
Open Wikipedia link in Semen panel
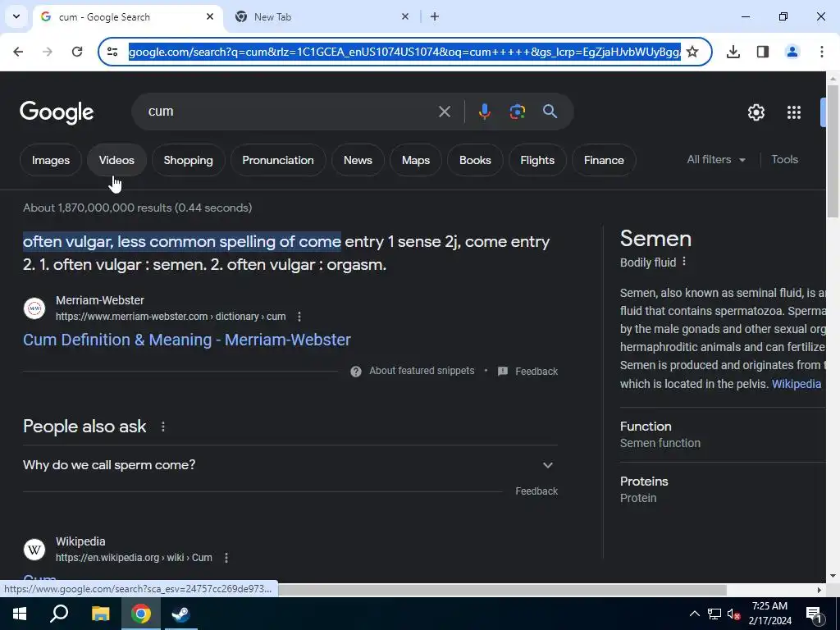pos(796,384)
